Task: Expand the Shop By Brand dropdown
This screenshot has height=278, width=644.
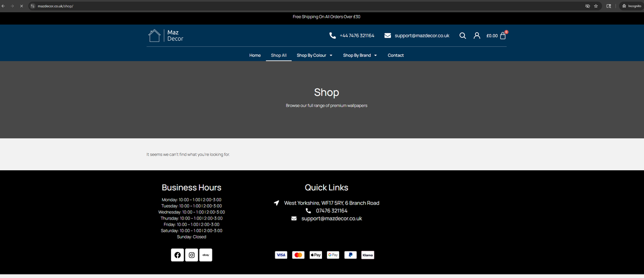Action: coord(360,55)
